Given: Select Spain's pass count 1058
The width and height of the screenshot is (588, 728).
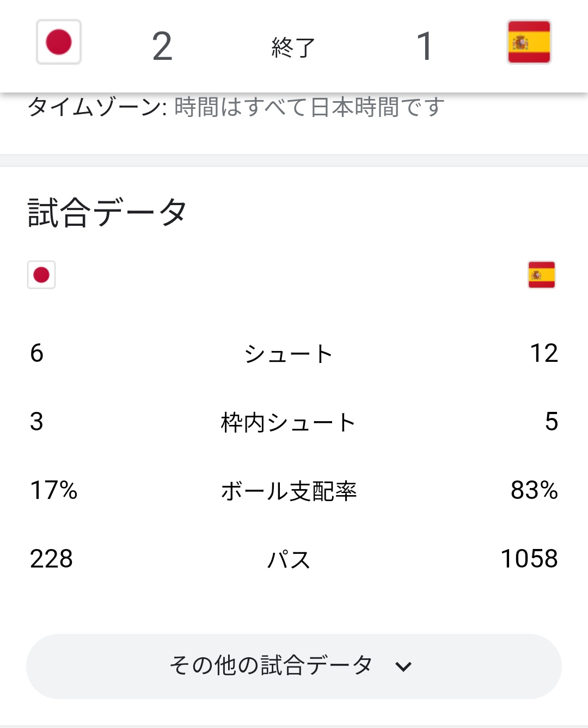Looking at the screenshot, I should click(529, 559).
